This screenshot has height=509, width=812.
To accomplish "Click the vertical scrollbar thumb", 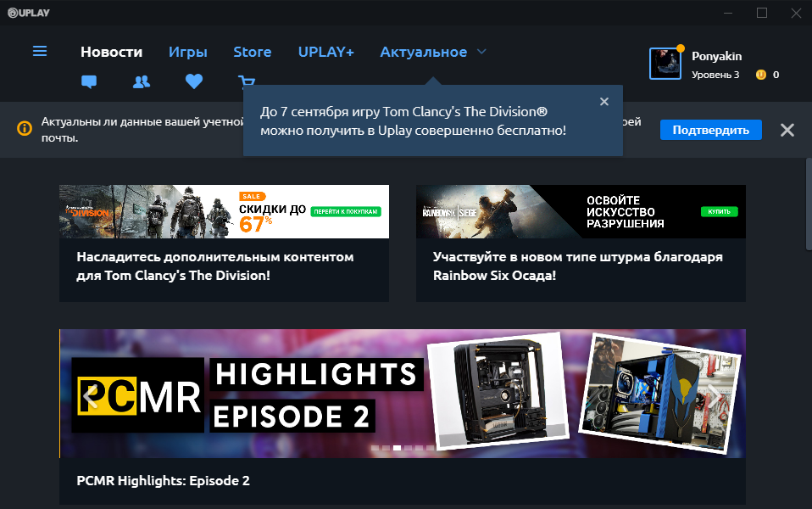I will (x=809, y=204).
